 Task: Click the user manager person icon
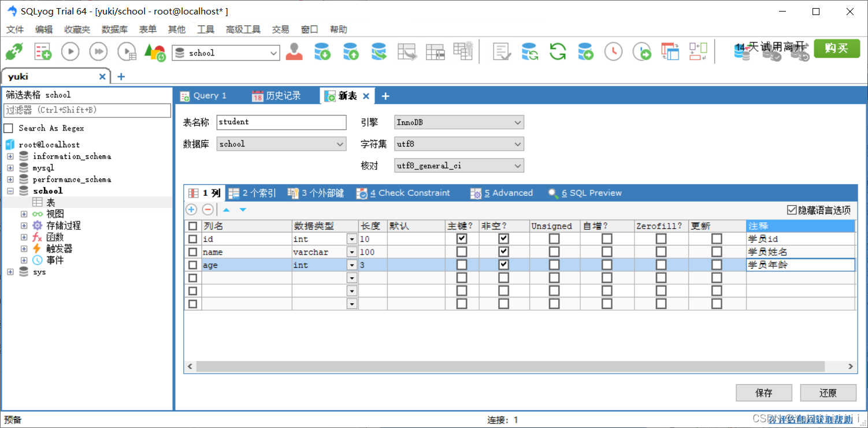tap(295, 52)
